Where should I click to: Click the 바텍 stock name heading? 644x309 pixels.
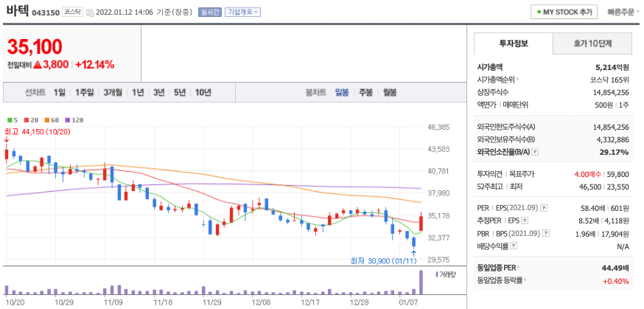(17, 12)
